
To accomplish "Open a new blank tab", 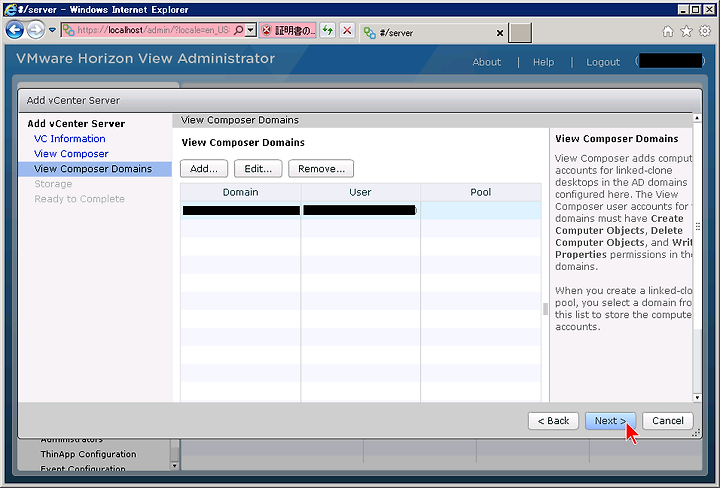I will click(x=520, y=33).
